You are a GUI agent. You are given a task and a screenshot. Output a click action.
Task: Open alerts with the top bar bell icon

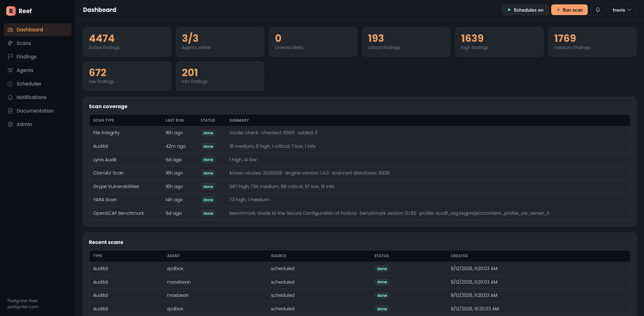tap(598, 10)
